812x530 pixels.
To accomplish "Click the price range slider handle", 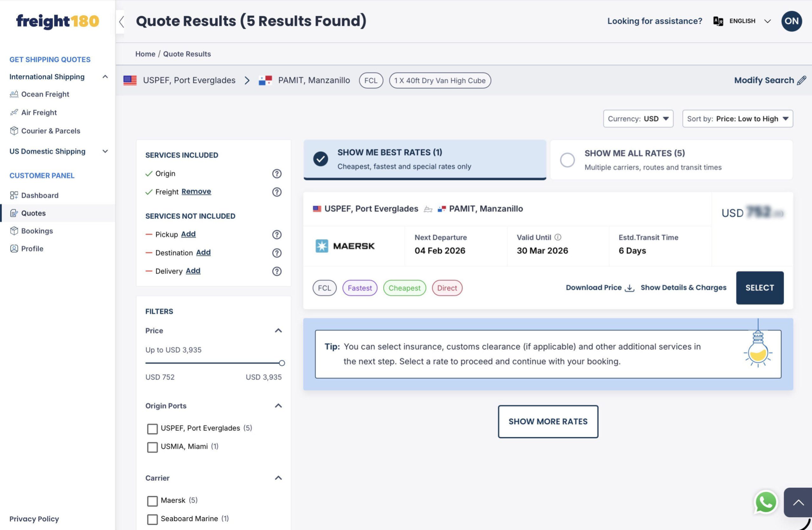I will [x=282, y=363].
